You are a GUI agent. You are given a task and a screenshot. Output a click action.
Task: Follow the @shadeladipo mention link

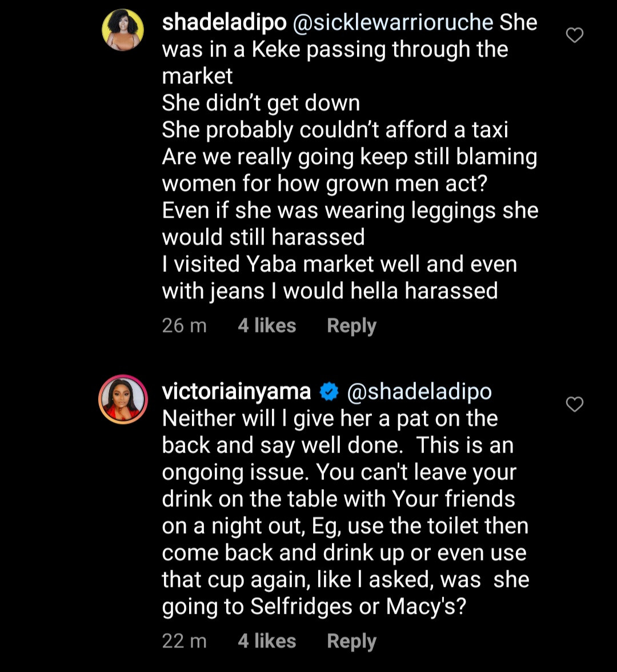pyautogui.click(x=419, y=392)
